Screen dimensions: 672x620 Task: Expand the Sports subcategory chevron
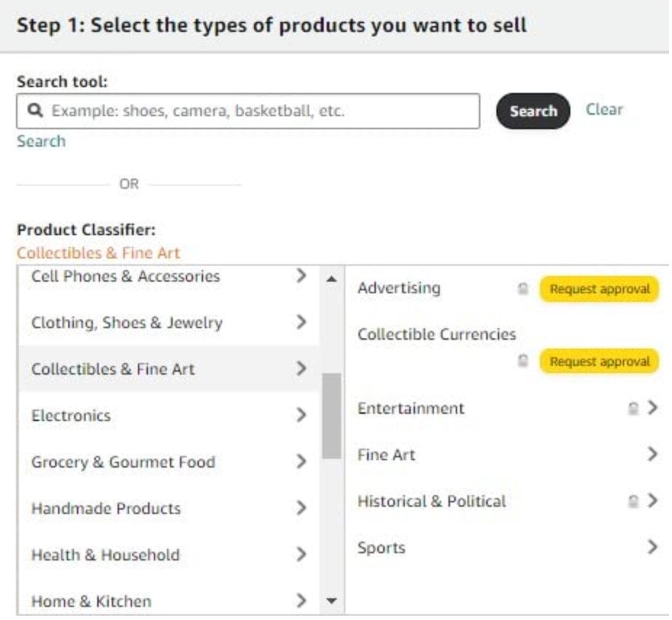652,547
